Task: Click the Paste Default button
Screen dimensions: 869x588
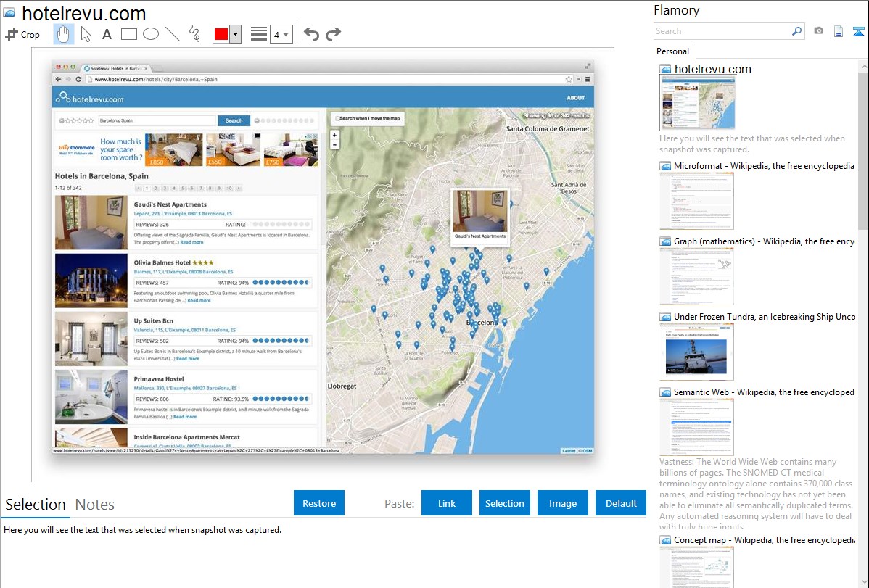Action: [621, 503]
